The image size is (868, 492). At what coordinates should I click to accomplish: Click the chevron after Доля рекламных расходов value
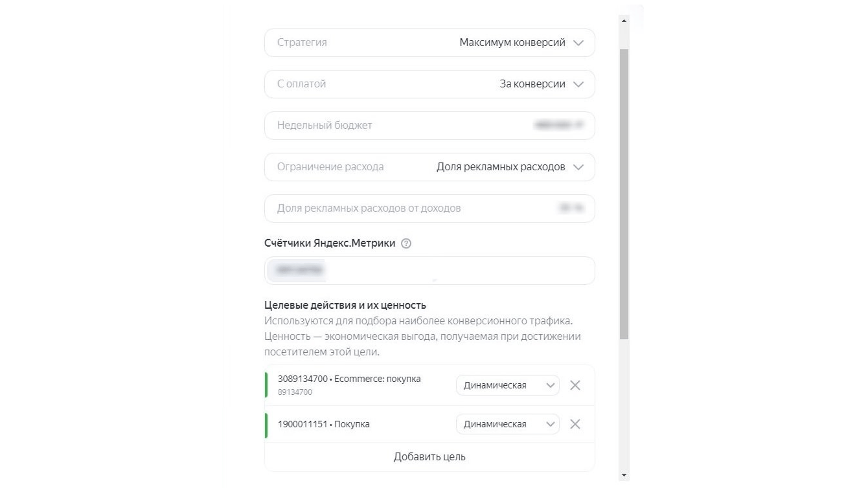tap(578, 167)
